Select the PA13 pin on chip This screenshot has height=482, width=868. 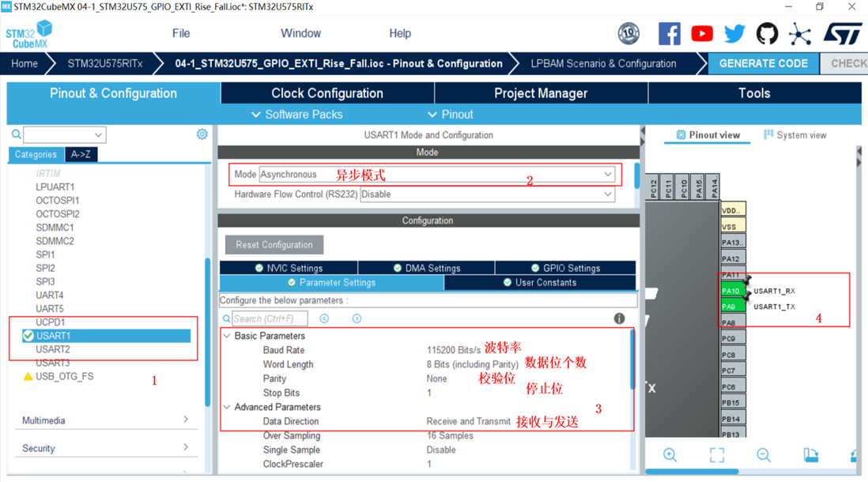pyautogui.click(x=733, y=243)
